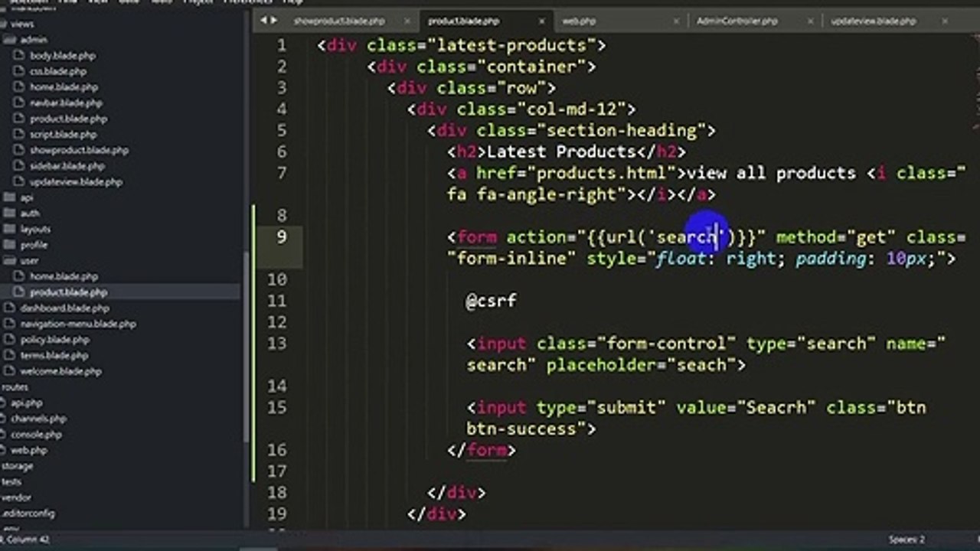The height and width of the screenshot is (551, 980).
Task: Go to next tab with right arrow
Action: click(x=273, y=21)
